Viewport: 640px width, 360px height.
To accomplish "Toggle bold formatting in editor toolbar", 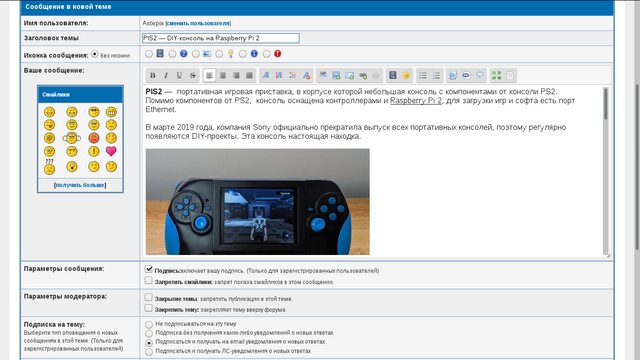I will pos(153,76).
